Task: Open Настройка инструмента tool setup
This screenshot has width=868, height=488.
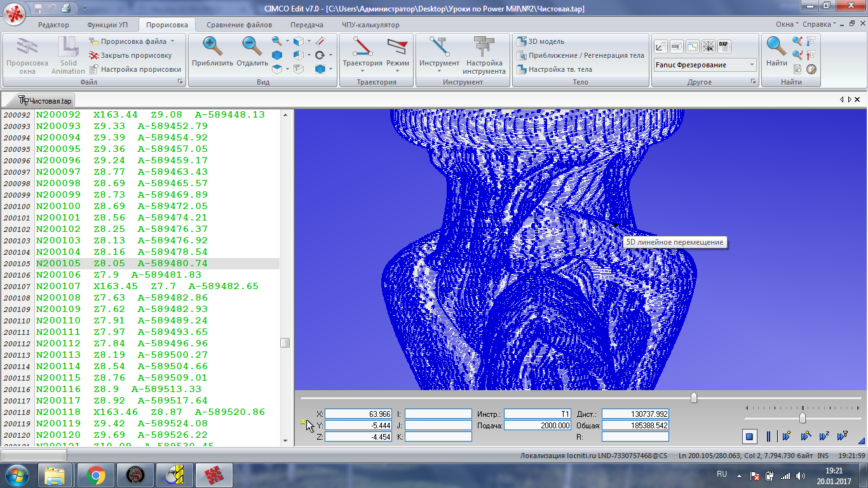Action: pyautogui.click(x=485, y=56)
